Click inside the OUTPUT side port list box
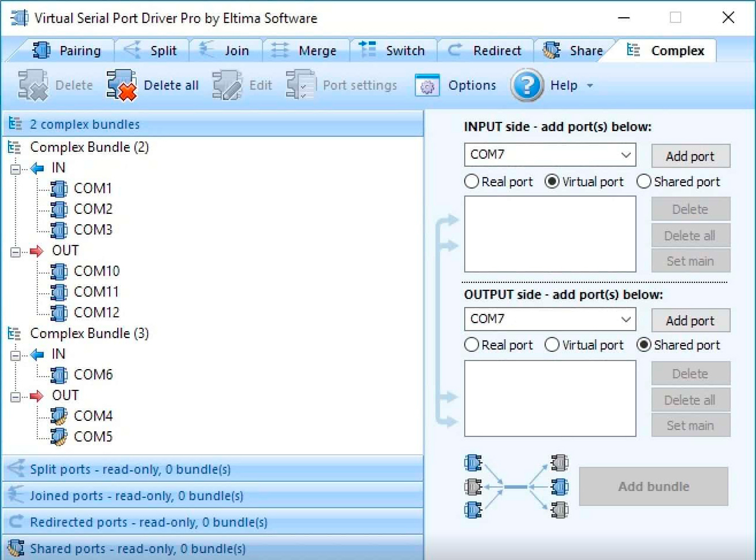The image size is (756, 560). 550,398
